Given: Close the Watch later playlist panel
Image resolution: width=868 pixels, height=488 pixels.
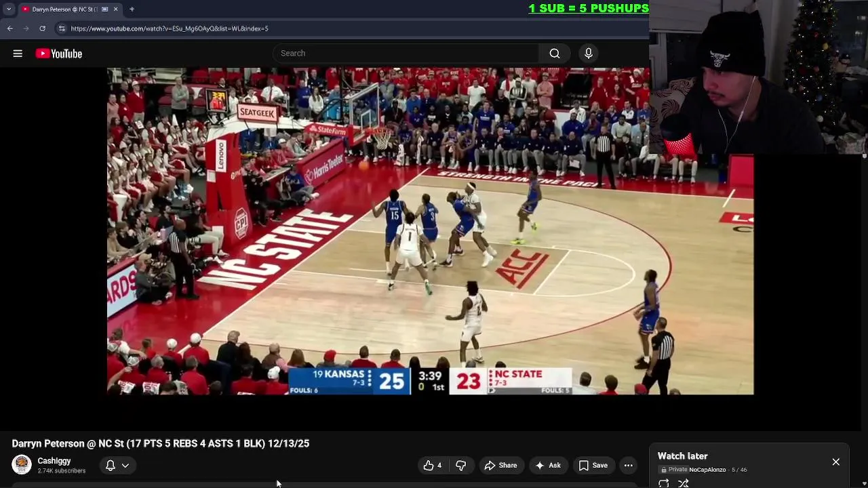Looking at the screenshot, I should click(836, 462).
